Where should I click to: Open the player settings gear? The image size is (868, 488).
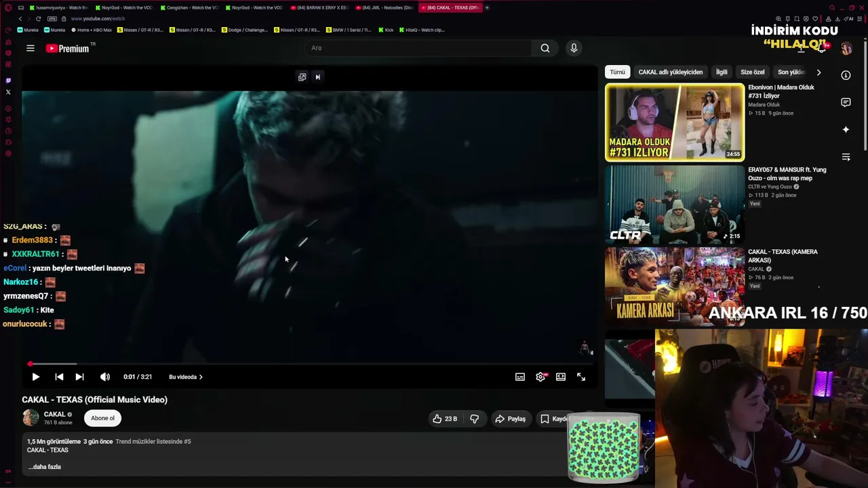[x=540, y=377]
